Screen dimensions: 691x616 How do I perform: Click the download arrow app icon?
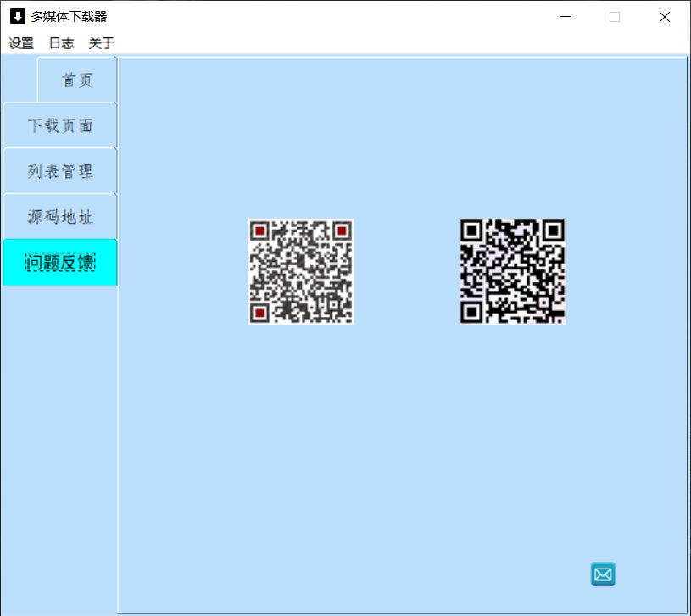coord(17,17)
